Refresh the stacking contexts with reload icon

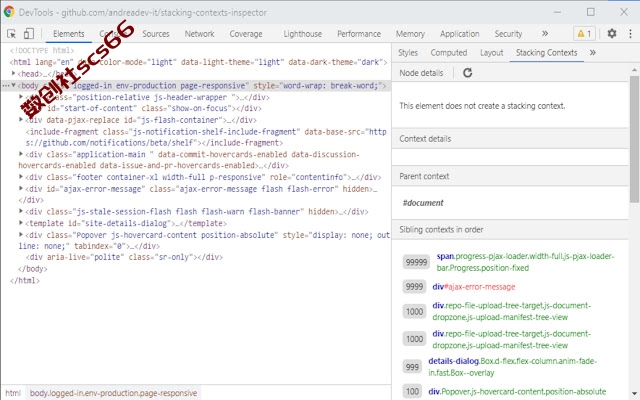pyautogui.click(x=467, y=73)
